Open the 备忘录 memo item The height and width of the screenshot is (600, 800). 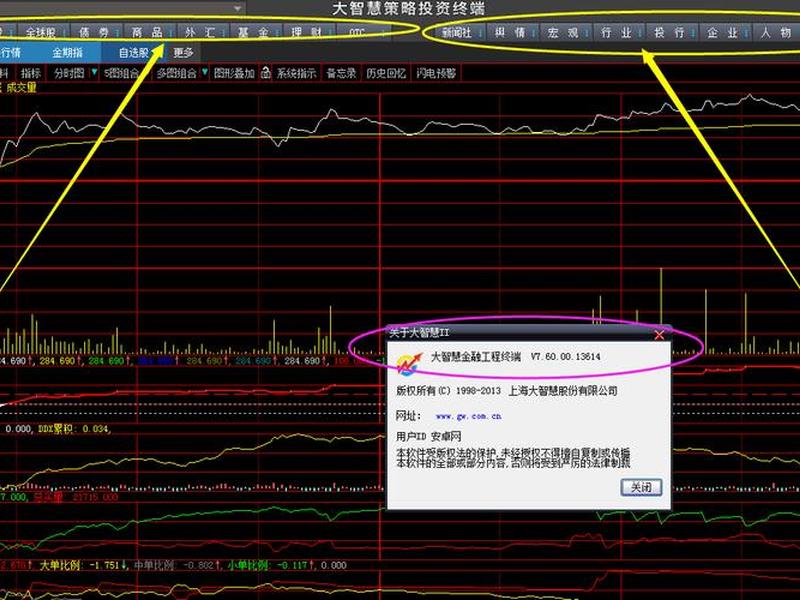click(x=341, y=73)
